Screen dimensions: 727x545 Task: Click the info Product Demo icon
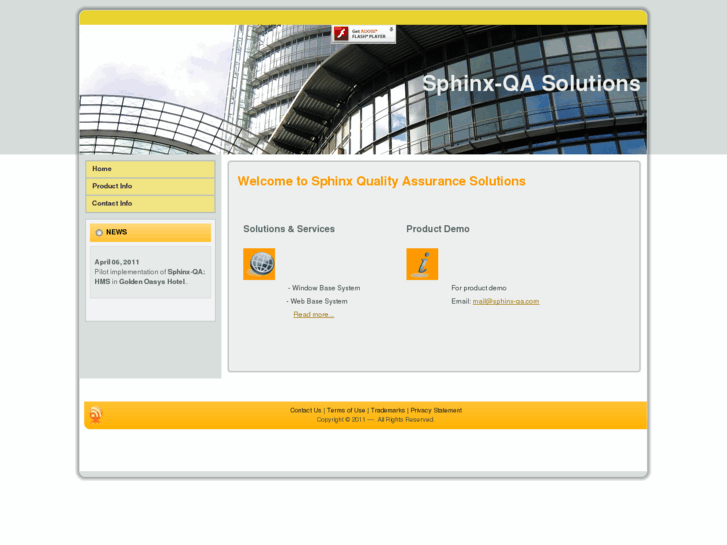[x=422, y=264]
